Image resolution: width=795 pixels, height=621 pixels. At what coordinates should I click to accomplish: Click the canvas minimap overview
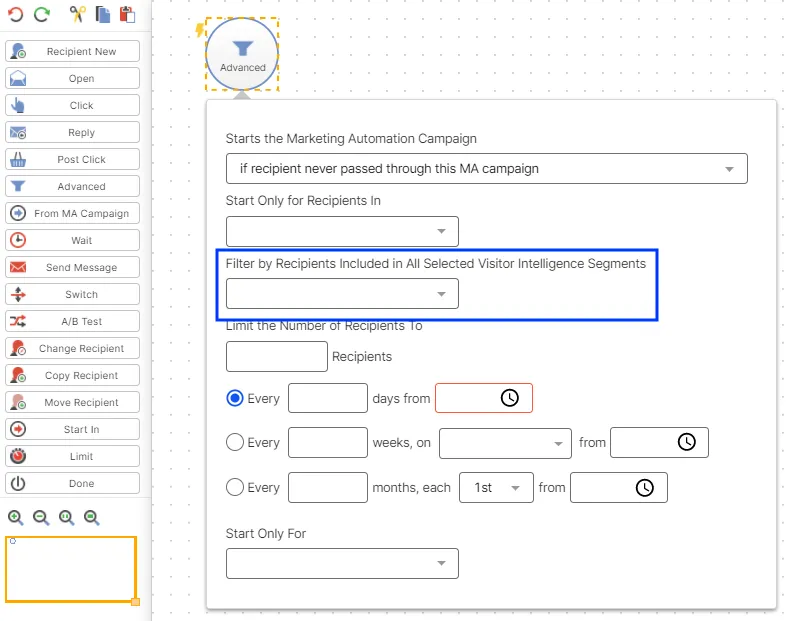tap(71, 570)
